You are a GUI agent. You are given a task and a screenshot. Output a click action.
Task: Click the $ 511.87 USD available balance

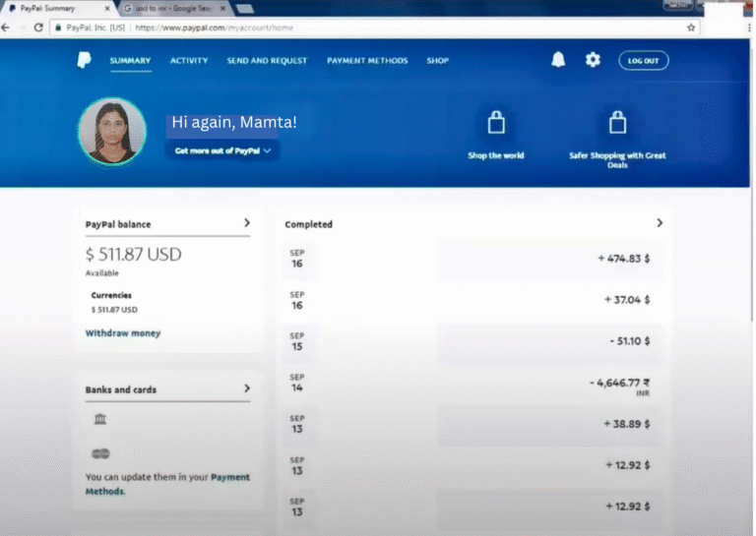tap(134, 255)
